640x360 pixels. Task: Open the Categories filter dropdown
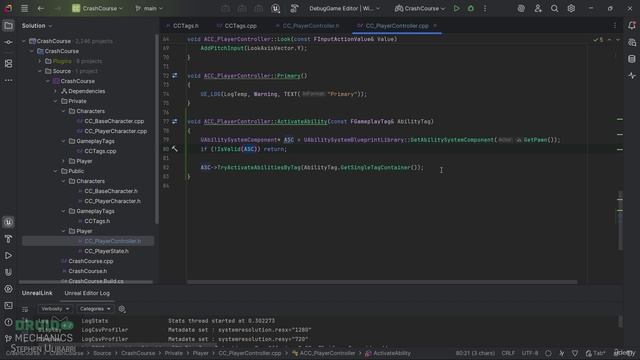(x=95, y=309)
